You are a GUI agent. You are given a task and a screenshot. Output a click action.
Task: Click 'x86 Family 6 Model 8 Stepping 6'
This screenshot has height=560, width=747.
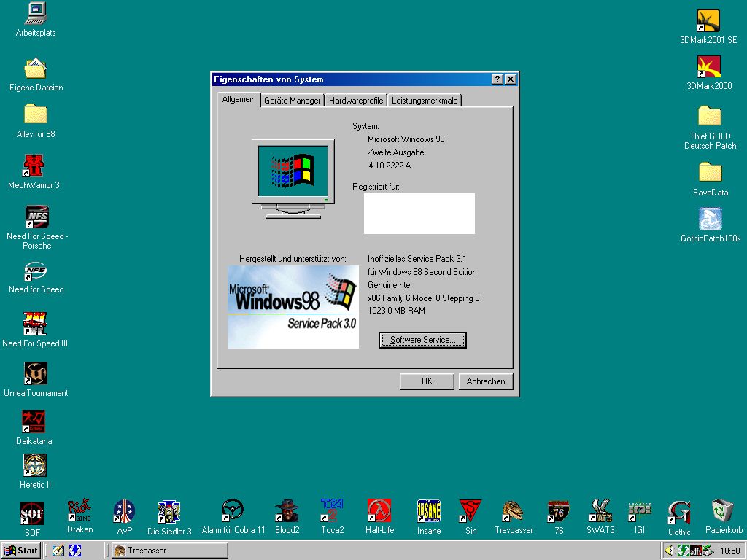click(424, 298)
